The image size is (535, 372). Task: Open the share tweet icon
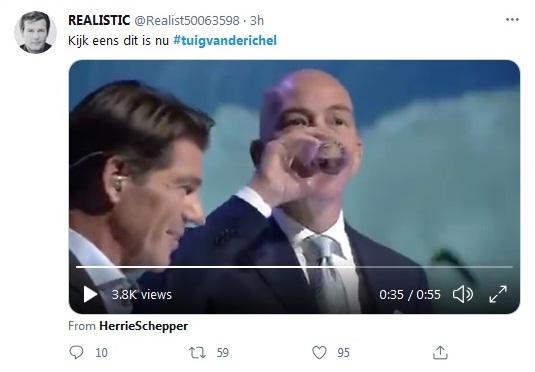coord(440,352)
